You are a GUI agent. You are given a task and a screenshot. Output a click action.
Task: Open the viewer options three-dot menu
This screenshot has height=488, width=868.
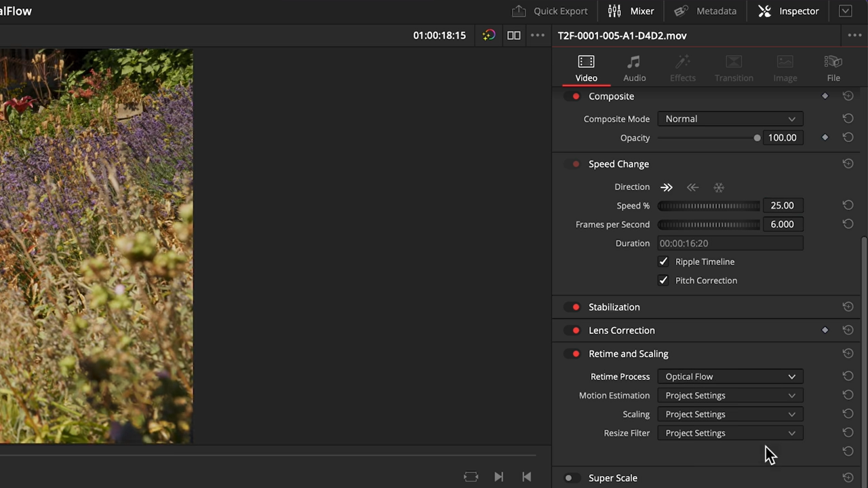click(538, 35)
